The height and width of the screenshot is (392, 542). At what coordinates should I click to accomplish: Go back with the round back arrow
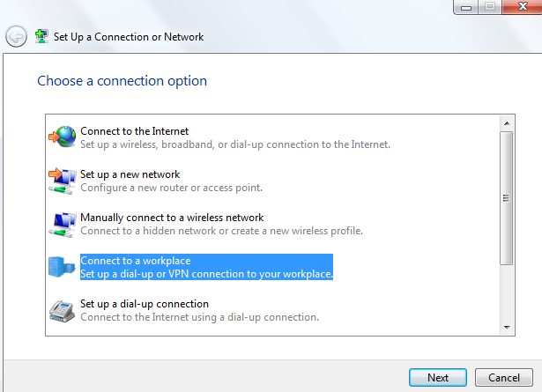(x=16, y=37)
